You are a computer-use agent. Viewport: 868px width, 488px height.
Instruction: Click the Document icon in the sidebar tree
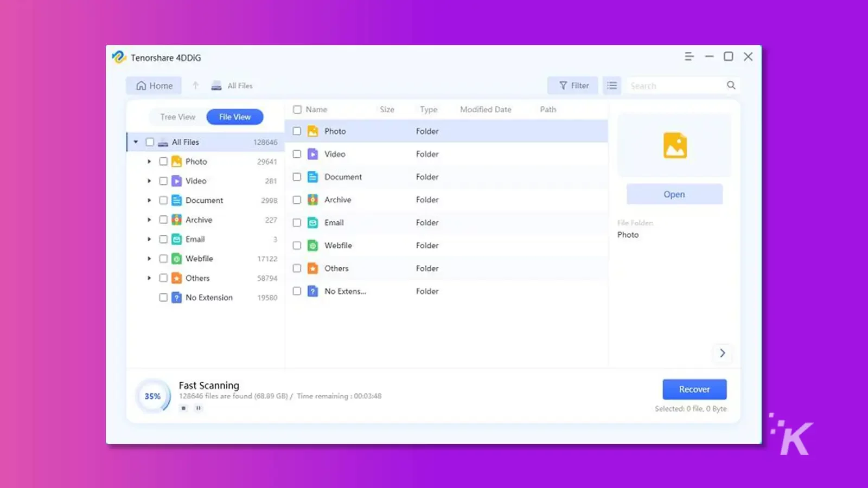pos(177,201)
